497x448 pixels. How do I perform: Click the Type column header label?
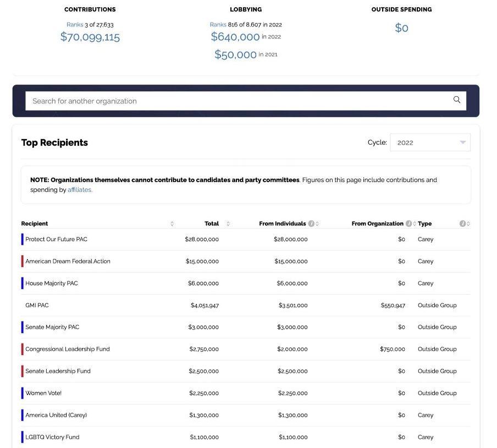click(425, 224)
